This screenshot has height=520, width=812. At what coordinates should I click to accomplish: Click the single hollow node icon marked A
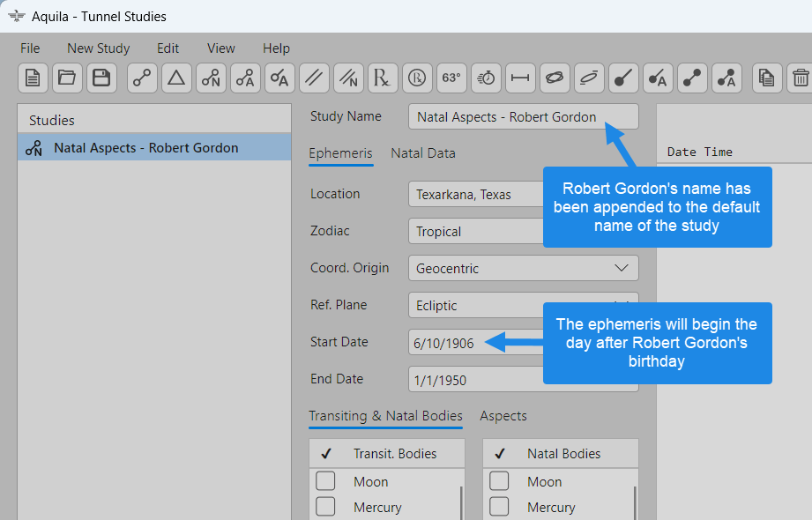(x=279, y=78)
